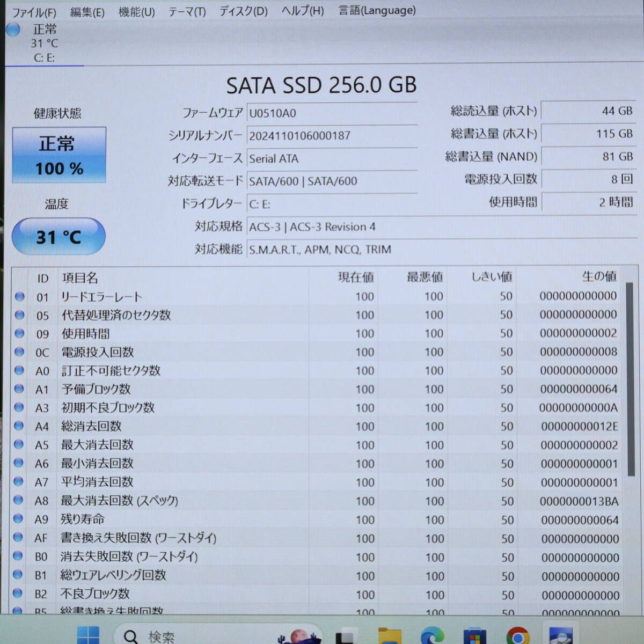Select the C: E: drive tab at top

tap(44, 44)
